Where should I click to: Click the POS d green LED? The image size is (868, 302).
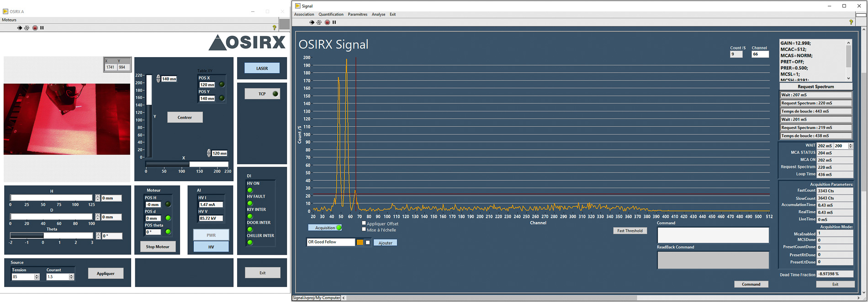point(168,218)
